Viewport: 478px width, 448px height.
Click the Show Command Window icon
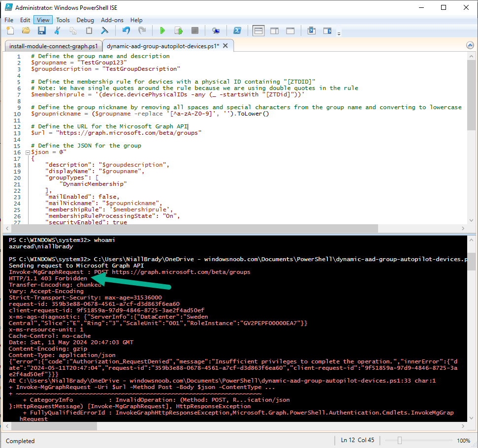(312, 30)
